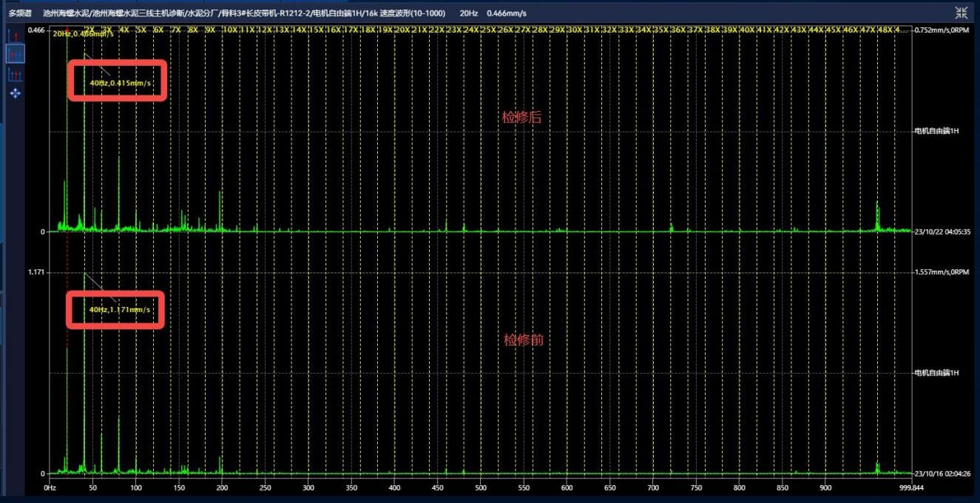Select the third multi-cursor tool icon in sidebar
980x503 pixels.
point(15,74)
